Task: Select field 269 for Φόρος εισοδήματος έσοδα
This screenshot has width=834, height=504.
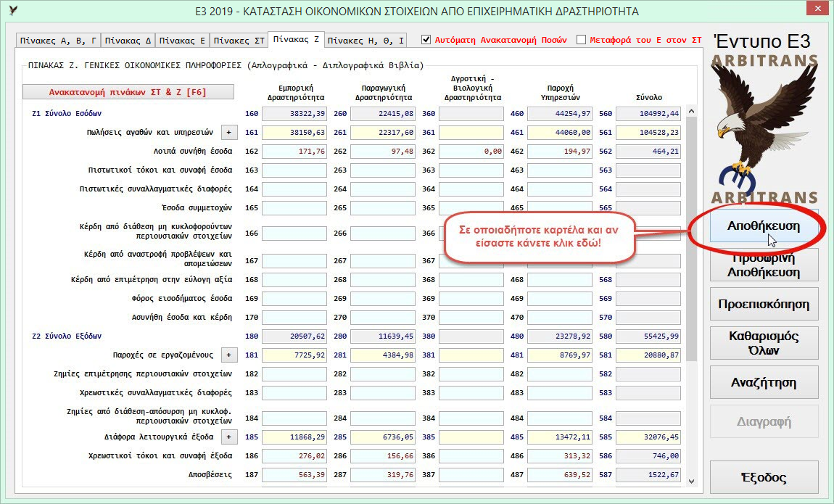Action: 382,299
